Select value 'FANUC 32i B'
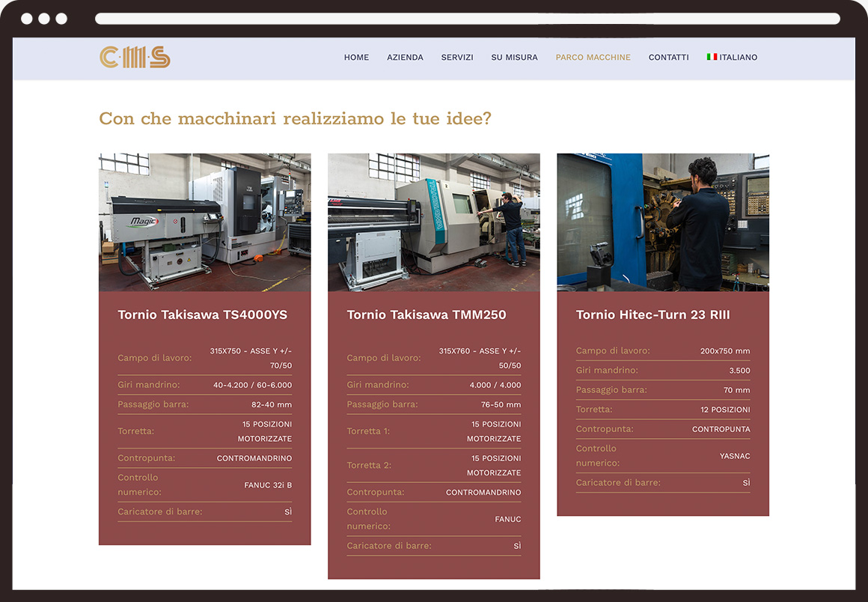This screenshot has height=602, width=868. click(268, 485)
